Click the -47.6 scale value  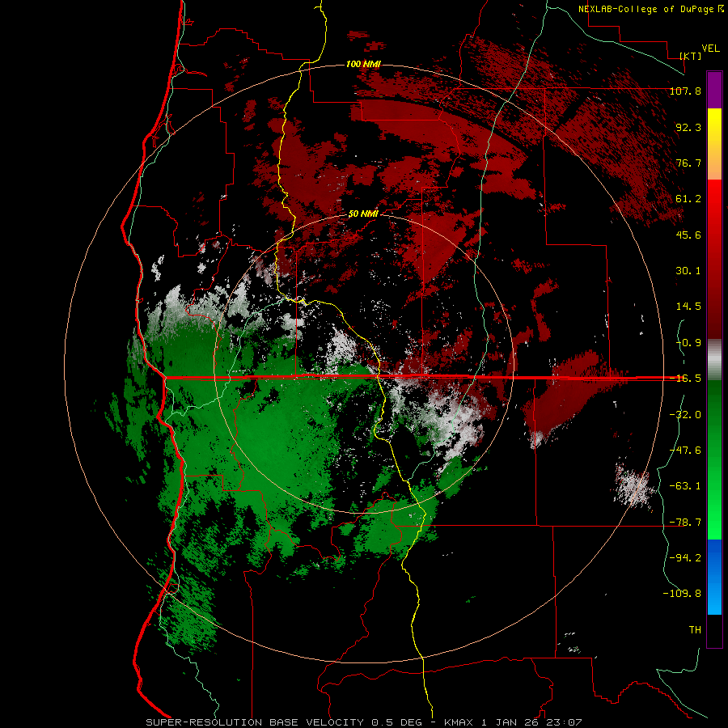[685, 451]
